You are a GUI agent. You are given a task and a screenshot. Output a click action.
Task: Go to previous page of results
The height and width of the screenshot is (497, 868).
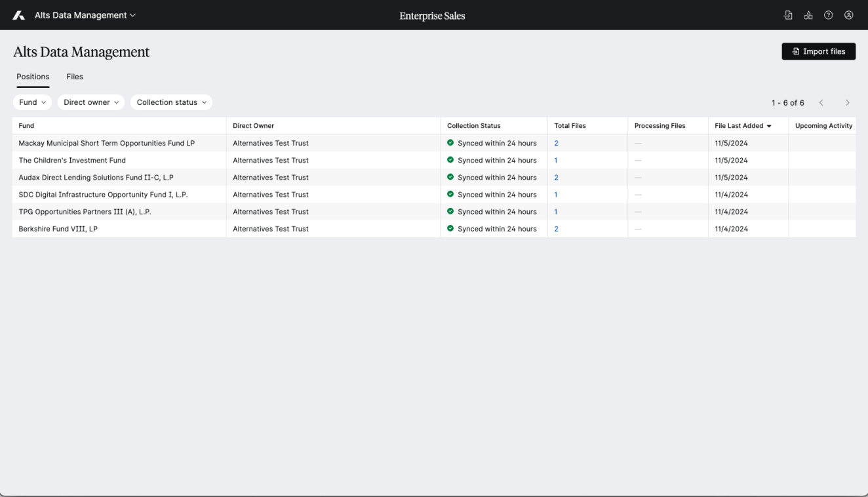[x=821, y=103]
